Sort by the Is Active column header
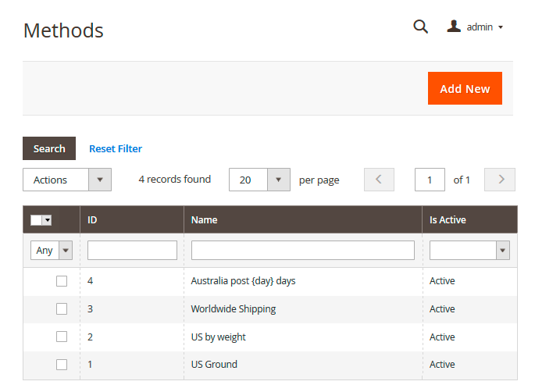 click(448, 220)
